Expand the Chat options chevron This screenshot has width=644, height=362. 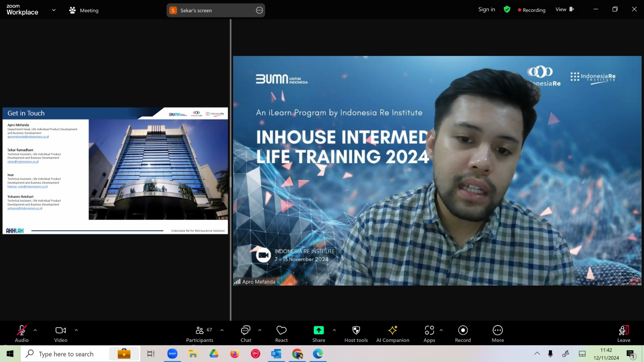[x=260, y=330]
